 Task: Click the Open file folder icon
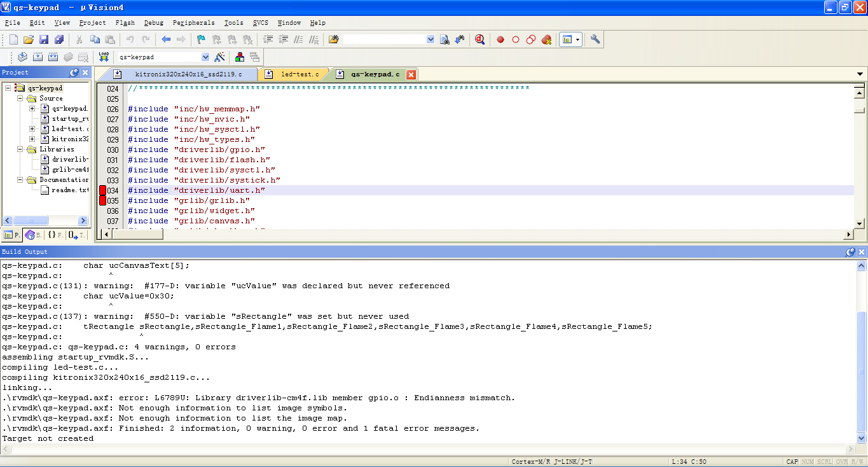(x=29, y=39)
